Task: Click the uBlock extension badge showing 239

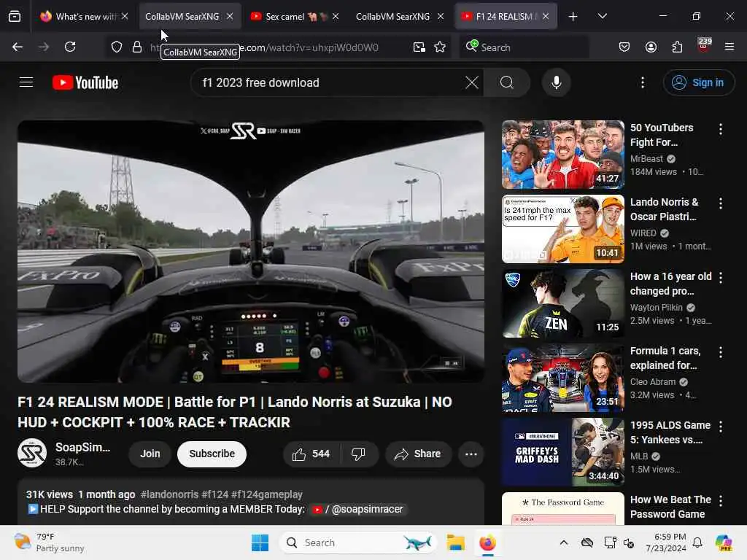Action: [704, 46]
